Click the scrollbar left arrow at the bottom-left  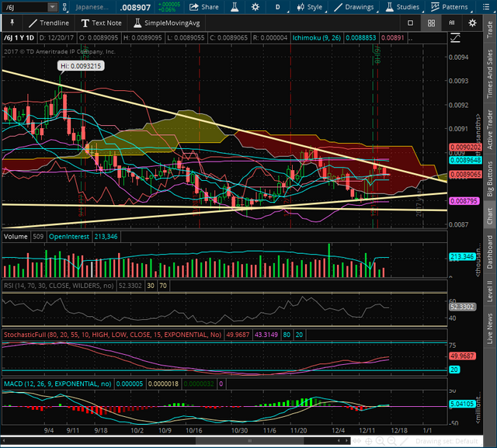tap(3, 441)
